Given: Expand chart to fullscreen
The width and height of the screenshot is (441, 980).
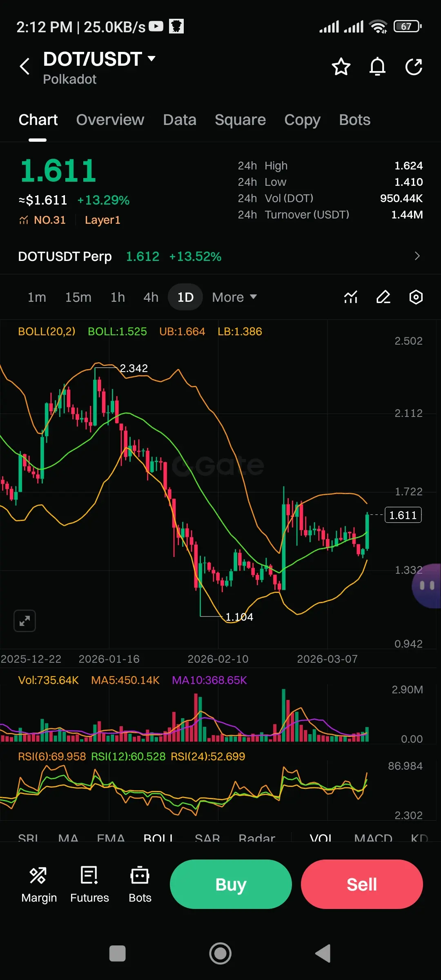Looking at the screenshot, I should click(24, 621).
